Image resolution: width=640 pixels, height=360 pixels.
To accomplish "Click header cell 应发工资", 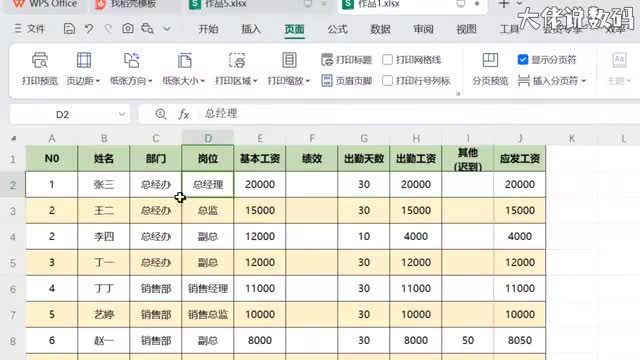I will [x=520, y=158].
